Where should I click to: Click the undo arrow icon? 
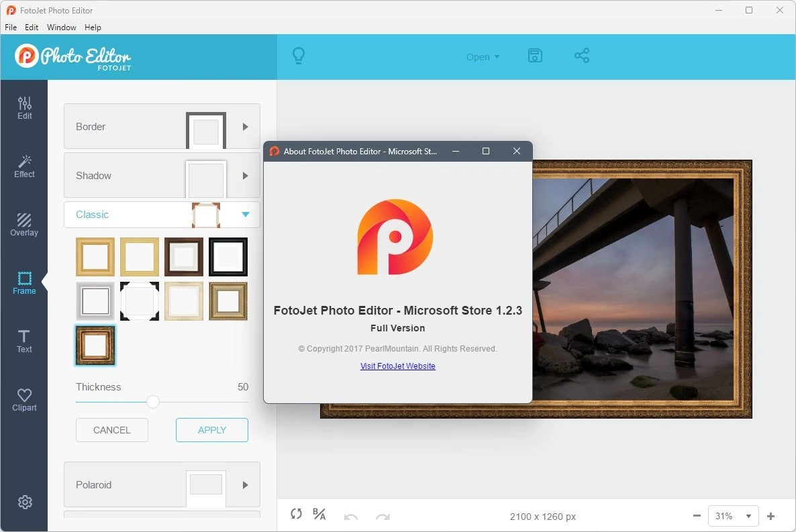351,517
